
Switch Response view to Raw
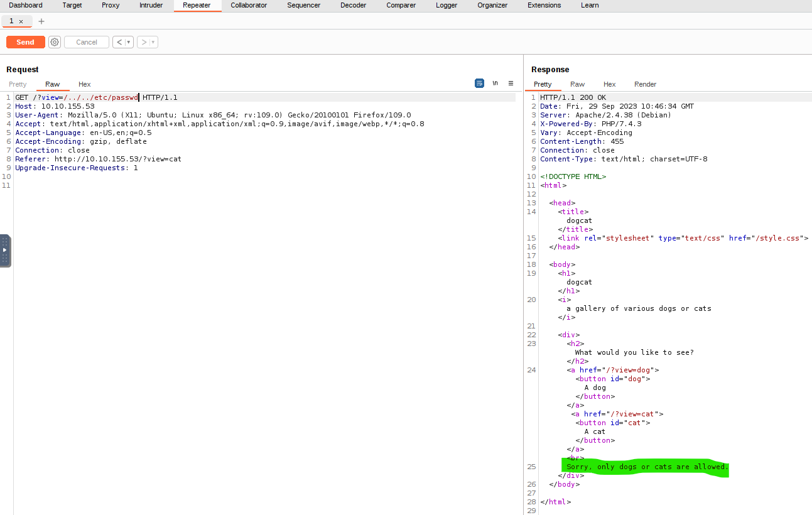pos(577,84)
